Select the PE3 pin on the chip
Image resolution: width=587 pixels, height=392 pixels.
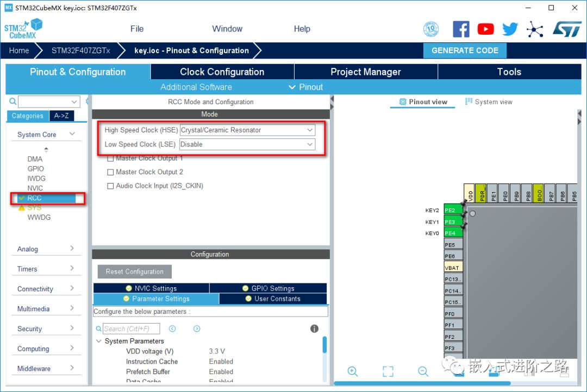point(453,222)
